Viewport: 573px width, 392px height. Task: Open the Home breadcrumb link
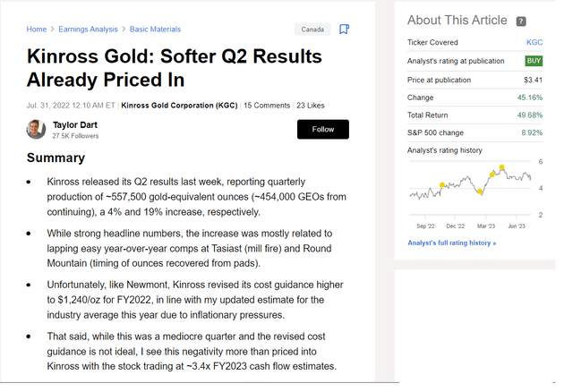[x=37, y=29]
